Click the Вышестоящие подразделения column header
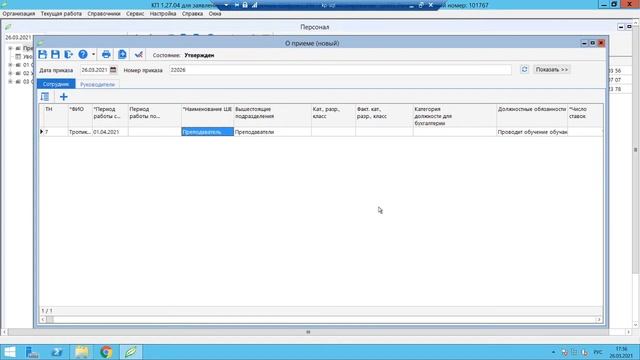The height and width of the screenshot is (360, 640). click(x=272, y=116)
